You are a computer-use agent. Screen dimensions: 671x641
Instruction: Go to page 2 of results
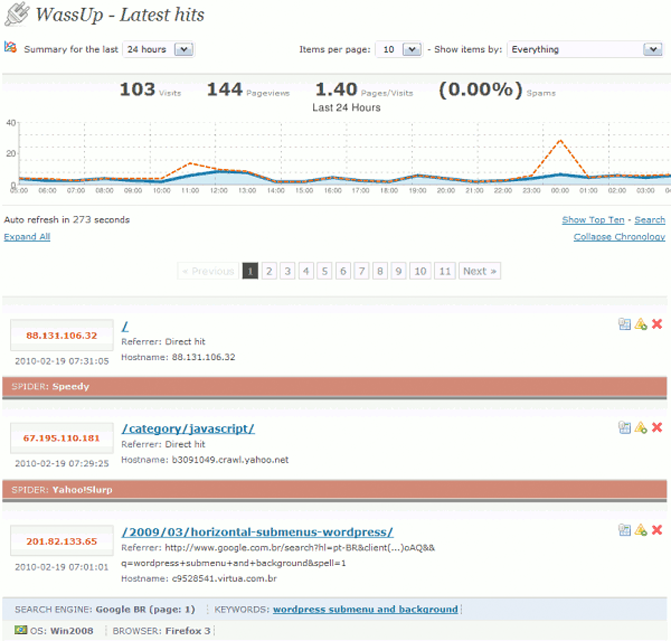point(268,271)
